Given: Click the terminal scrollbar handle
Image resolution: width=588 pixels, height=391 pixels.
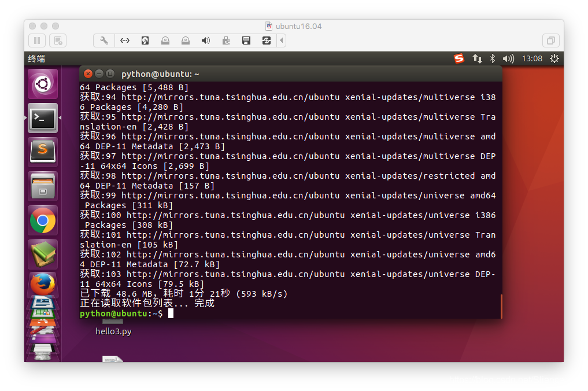Looking at the screenshot, I should point(501,306).
